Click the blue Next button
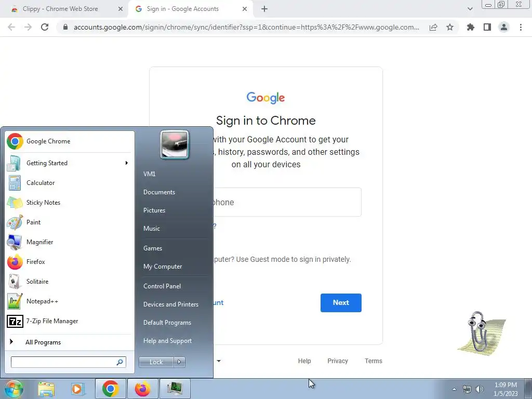 click(341, 303)
